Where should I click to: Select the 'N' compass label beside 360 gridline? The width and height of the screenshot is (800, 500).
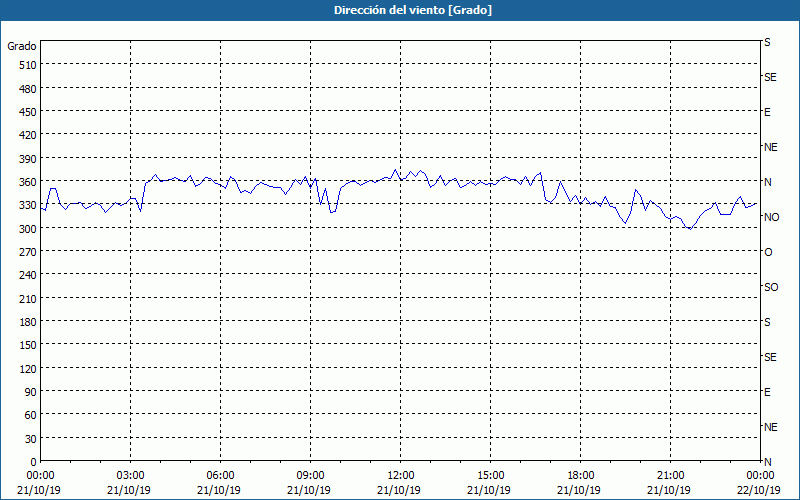[768, 182]
